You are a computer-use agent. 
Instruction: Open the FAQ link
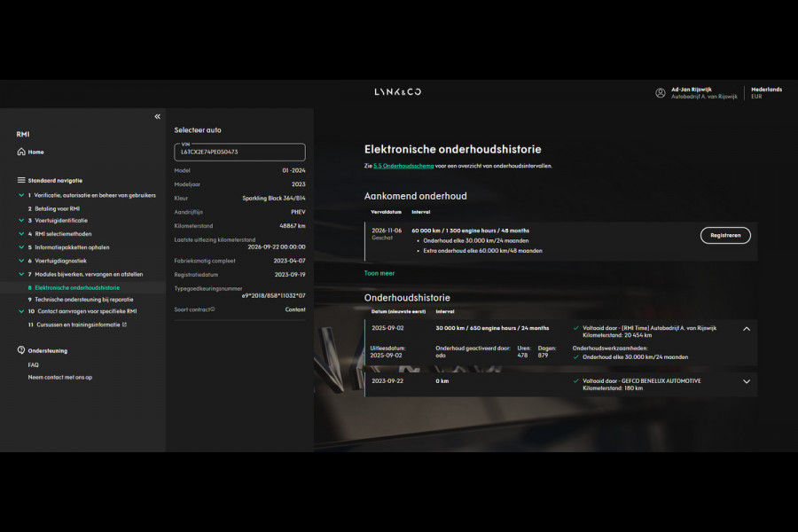(x=33, y=365)
